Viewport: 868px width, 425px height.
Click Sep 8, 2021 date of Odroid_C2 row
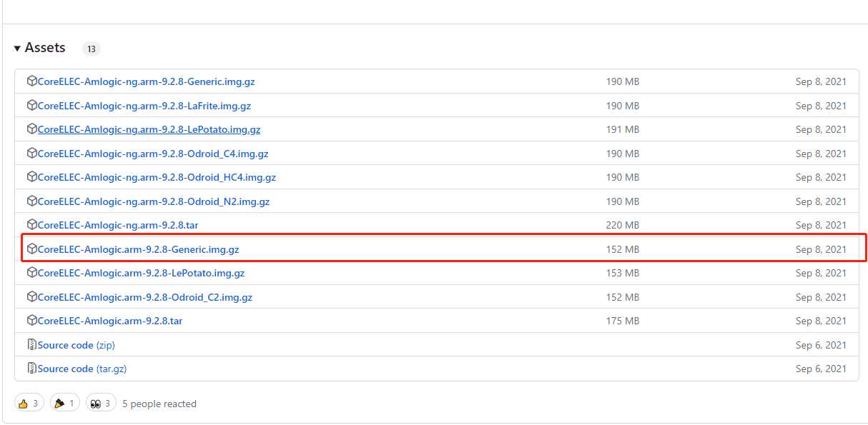click(821, 297)
